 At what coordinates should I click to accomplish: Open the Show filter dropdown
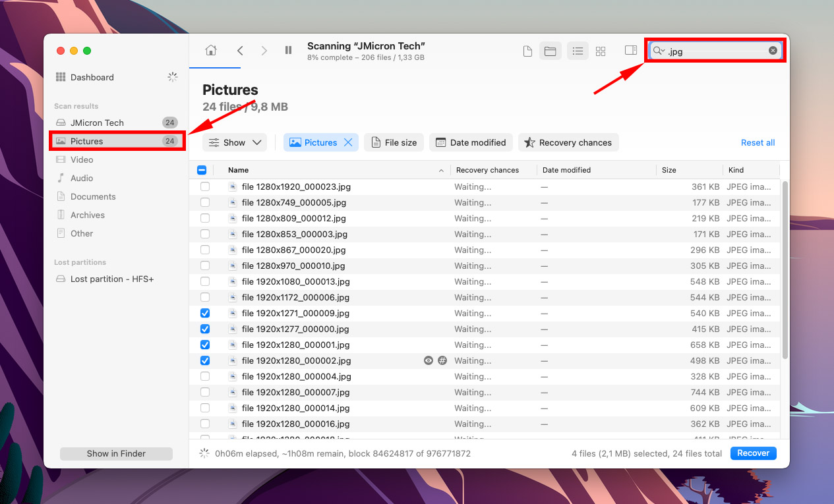(234, 142)
